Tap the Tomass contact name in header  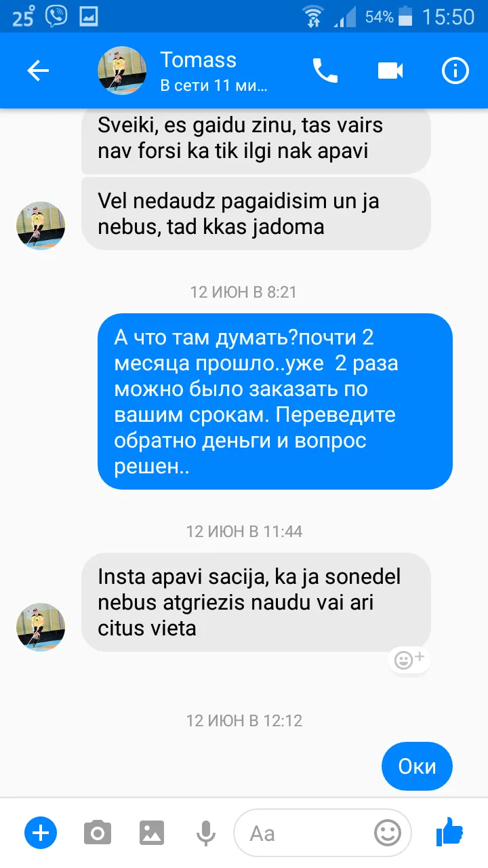(x=199, y=60)
